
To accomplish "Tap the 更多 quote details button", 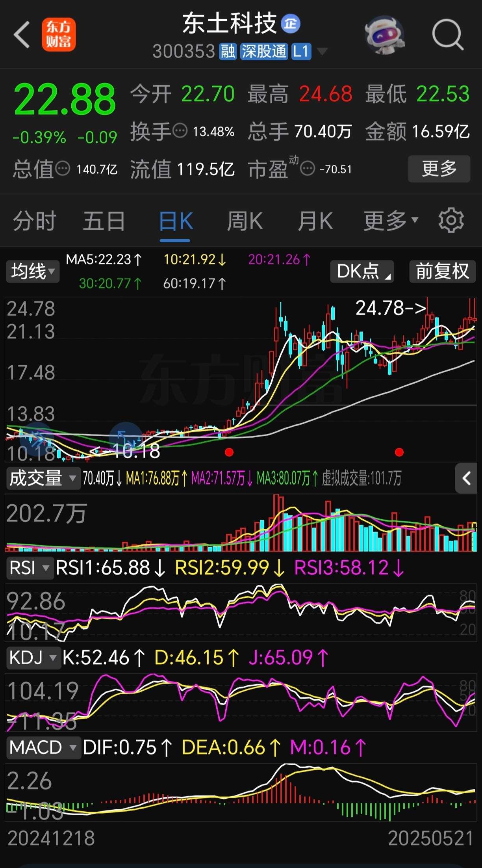I will click(x=439, y=169).
